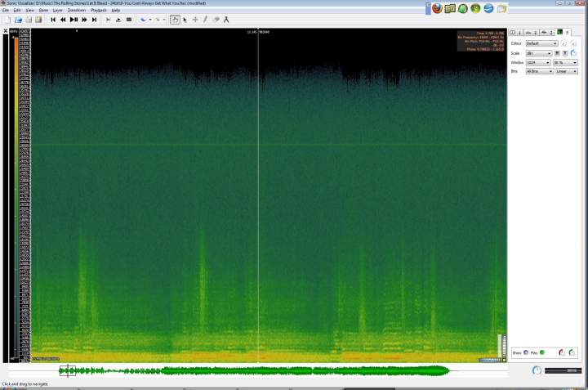Select the Select arrow tool
The width and height of the screenshot is (588, 390).
pos(185,20)
